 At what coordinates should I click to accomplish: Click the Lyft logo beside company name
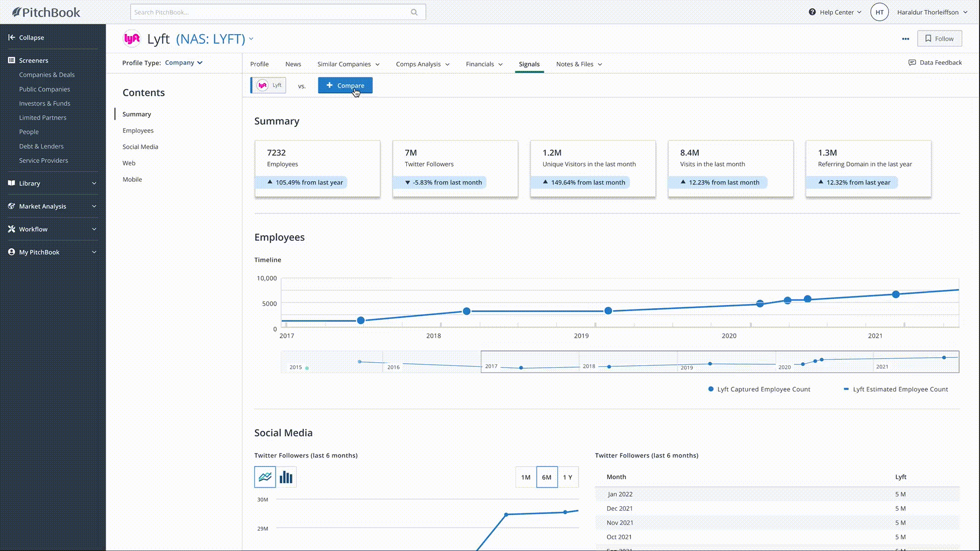pyautogui.click(x=132, y=38)
